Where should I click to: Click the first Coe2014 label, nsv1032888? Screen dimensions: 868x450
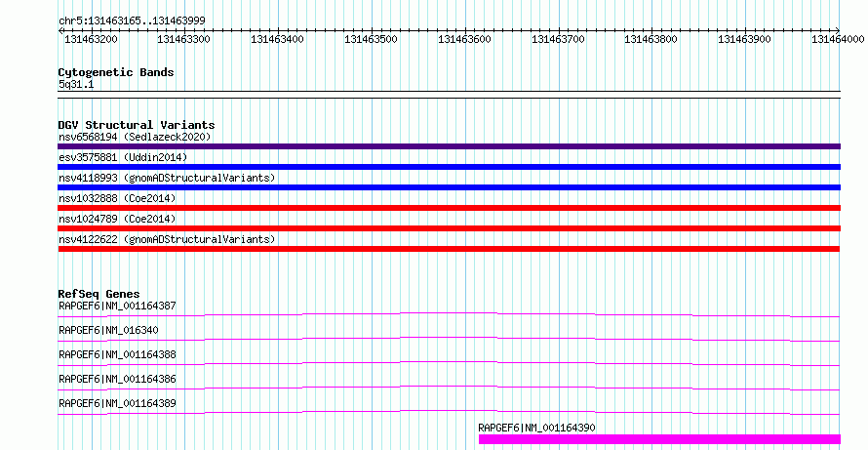pyautogui.click(x=117, y=198)
